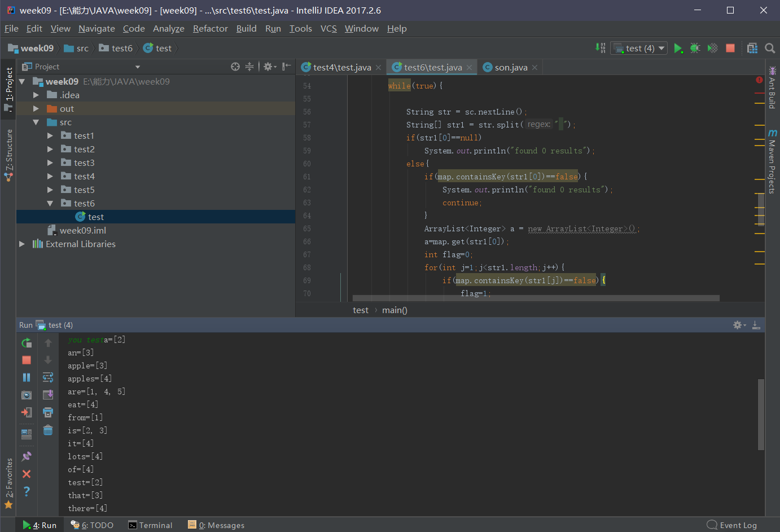This screenshot has width=780, height=532.
Task: Click red error indicator at editor top-right
Action: (759, 80)
